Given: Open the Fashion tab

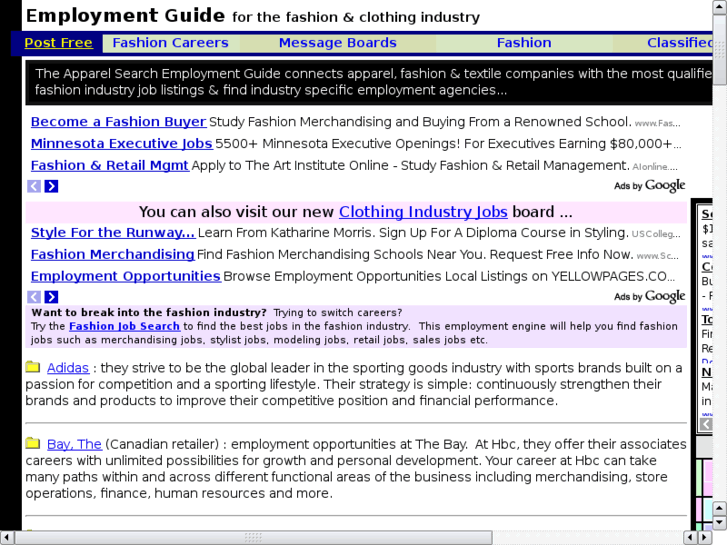Looking at the screenshot, I should click(524, 43).
